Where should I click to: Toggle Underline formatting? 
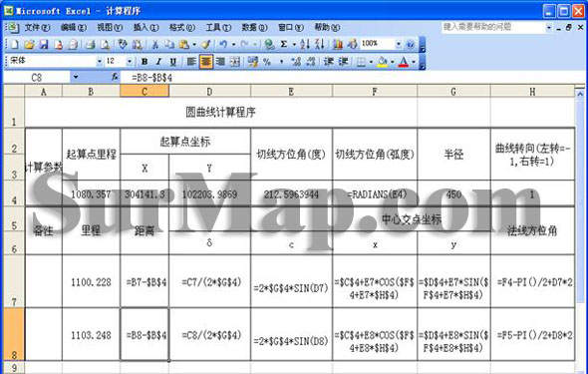[x=172, y=62]
